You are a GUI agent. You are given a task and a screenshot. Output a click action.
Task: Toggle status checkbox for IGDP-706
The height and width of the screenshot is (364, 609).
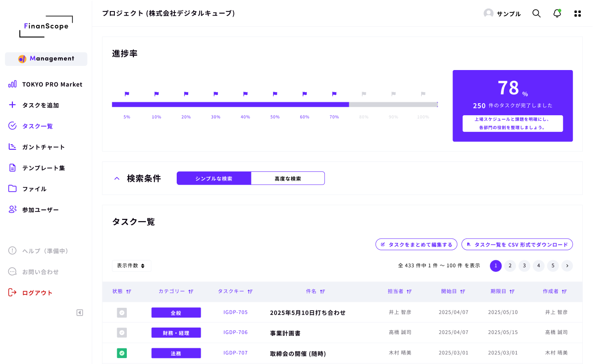pyautogui.click(x=122, y=333)
